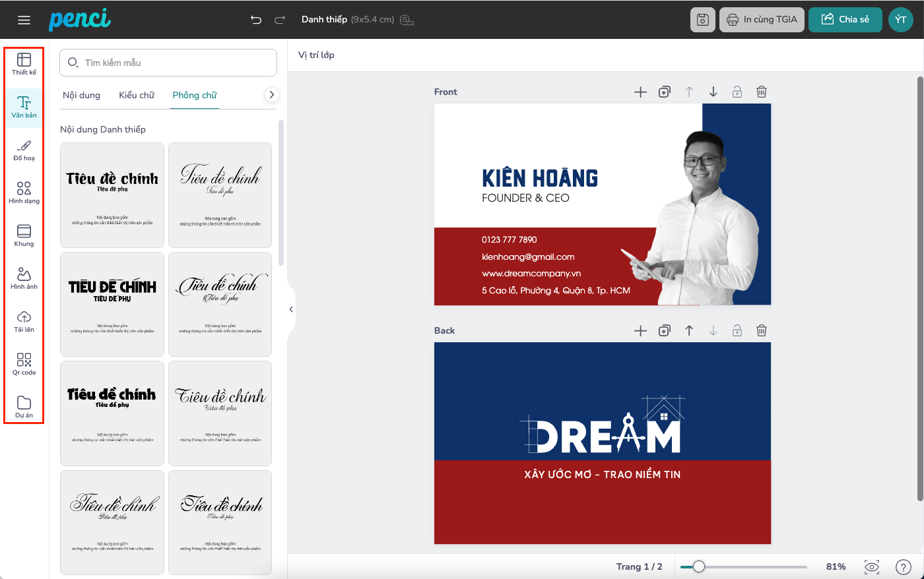Open the hamburger main menu
Screen dimensions: 924x579
pyautogui.click(x=24, y=20)
